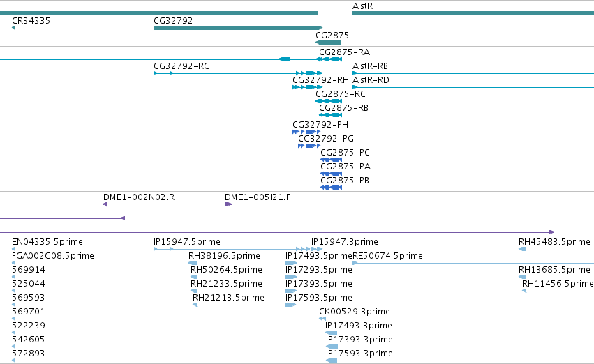Viewport: 594px width, 364px height.
Task: Click the CG2875-PA protein label
Action: 346,167
